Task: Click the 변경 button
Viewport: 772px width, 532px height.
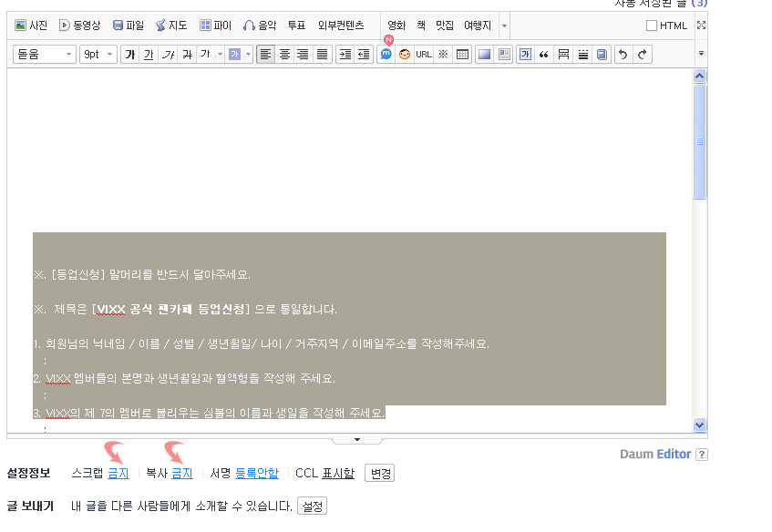Action: point(379,474)
